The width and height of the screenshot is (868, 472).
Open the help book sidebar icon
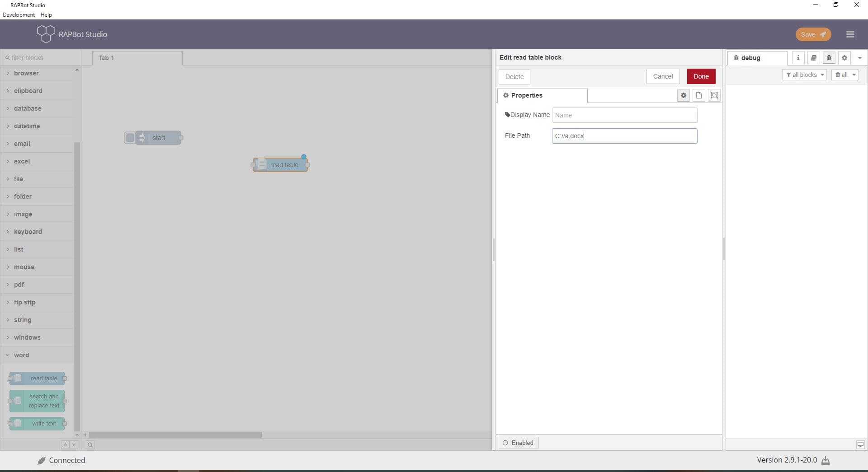coord(813,58)
